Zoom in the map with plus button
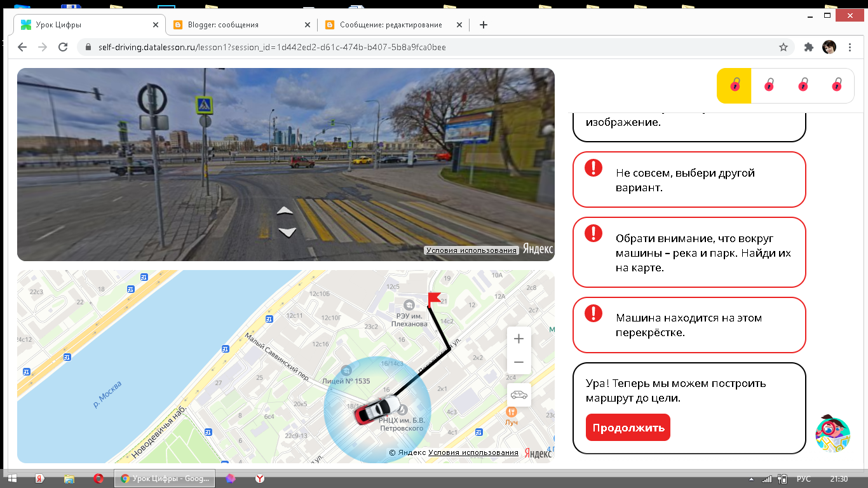868x488 pixels. (519, 339)
